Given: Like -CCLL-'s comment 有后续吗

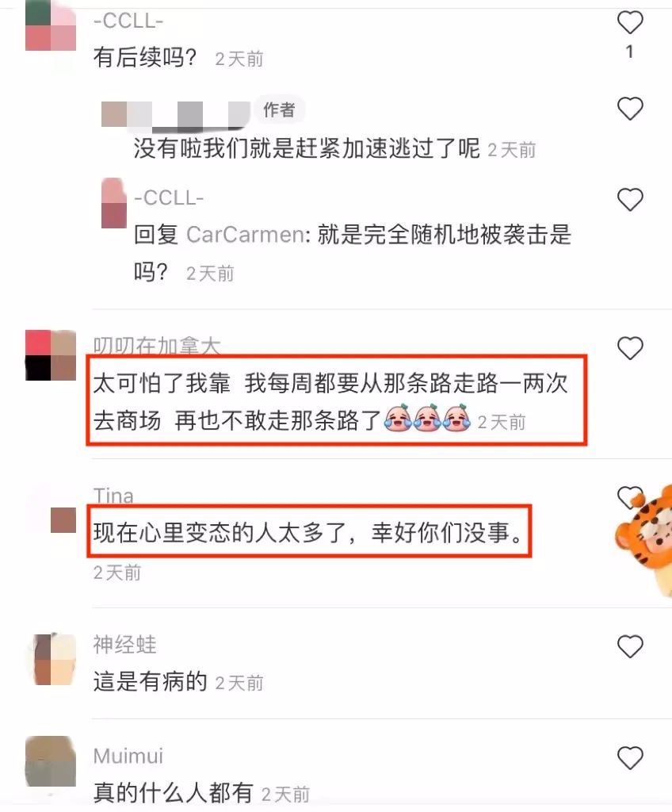Looking at the screenshot, I should click(x=630, y=23).
